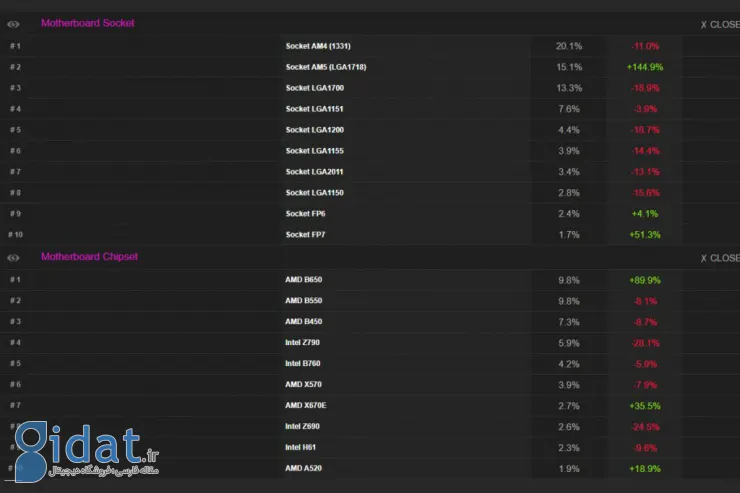This screenshot has height=493, width=740.
Task: Click the AMD B650 chipset row
Action: pyautogui.click(x=303, y=280)
